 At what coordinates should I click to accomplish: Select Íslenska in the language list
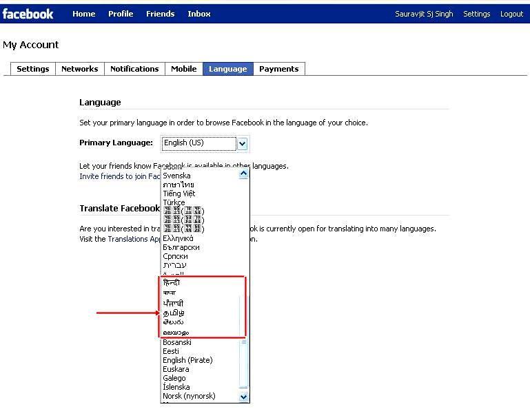pos(176,387)
